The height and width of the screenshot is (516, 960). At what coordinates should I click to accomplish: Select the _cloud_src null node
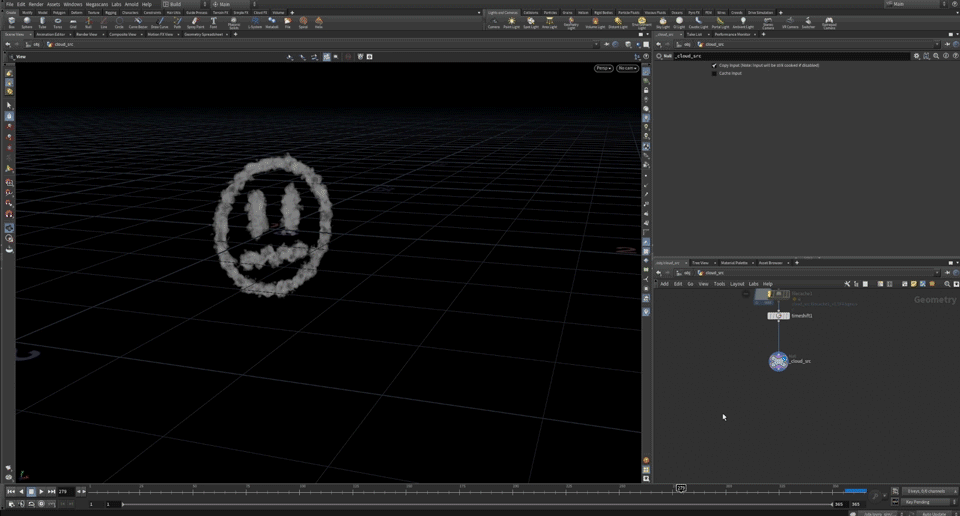point(778,361)
